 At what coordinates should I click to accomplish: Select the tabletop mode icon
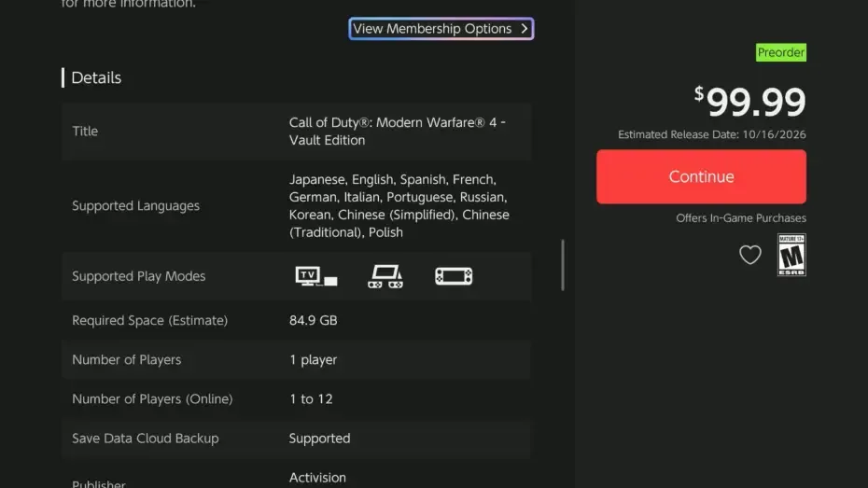pos(385,276)
